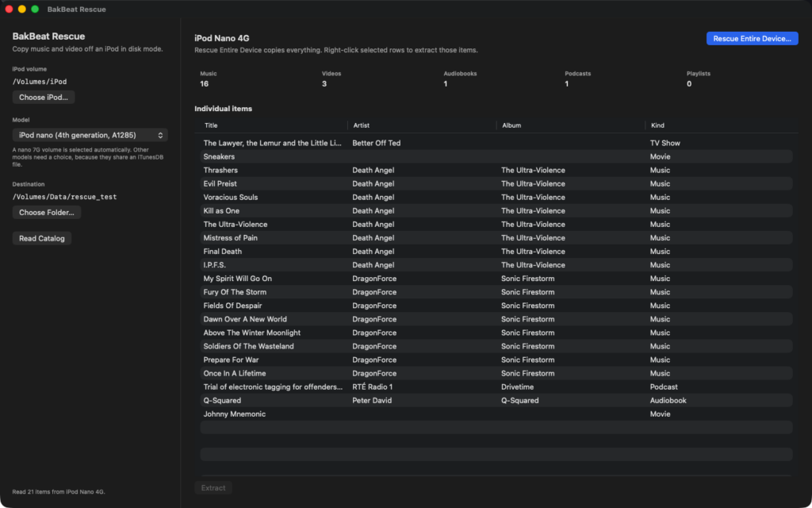Click the RTÉ Radio 1 artist cell
The width and height of the screenshot is (812, 508).
point(373,387)
